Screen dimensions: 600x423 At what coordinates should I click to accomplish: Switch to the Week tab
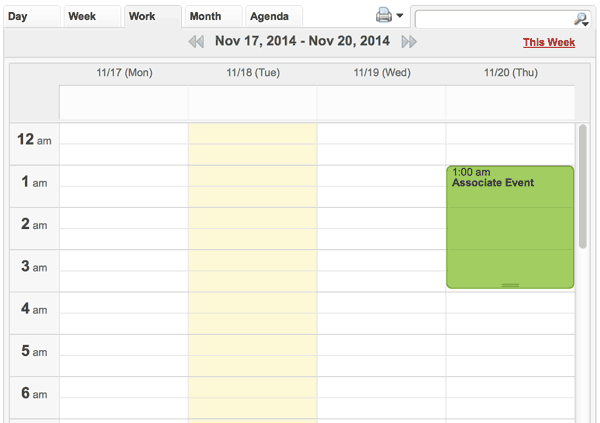(82, 16)
